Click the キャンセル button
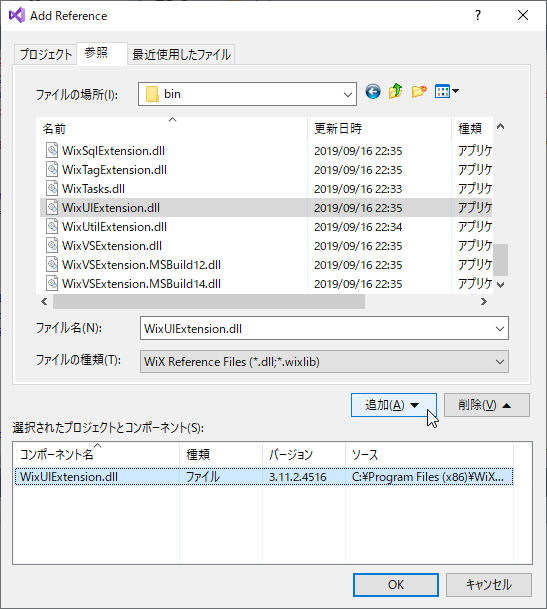The width and height of the screenshot is (547, 609). [489, 585]
